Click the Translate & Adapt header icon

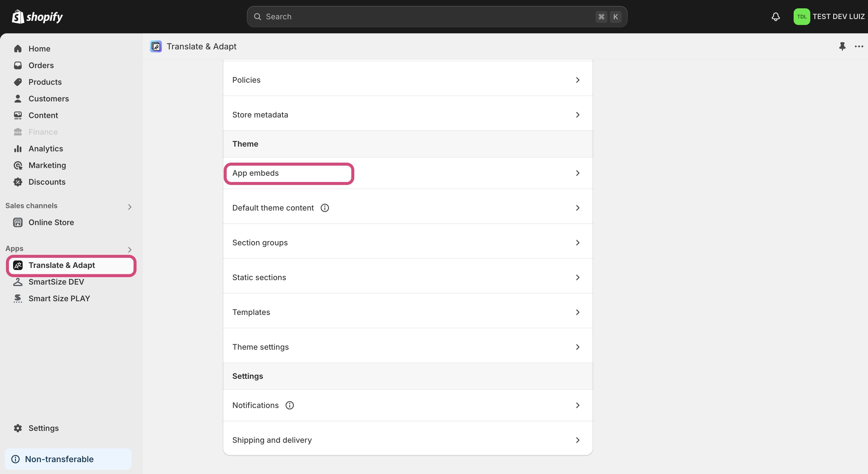click(156, 46)
